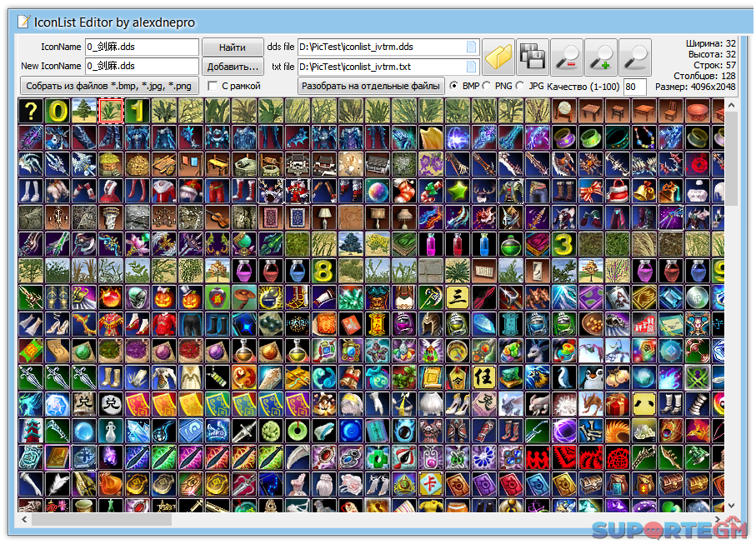Image resolution: width=756 pixels, height=544 pixels.
Task: Click the 'Ширина: 32' label
Action: (x=711, y=43)
